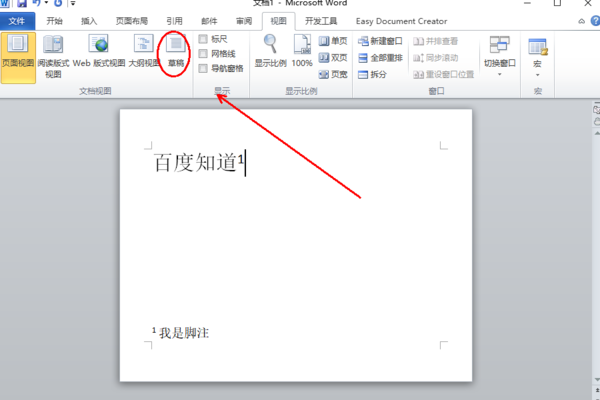600x400 pixels.
Task: Click the 百度知道 text in the document
Action: point(195,163)
